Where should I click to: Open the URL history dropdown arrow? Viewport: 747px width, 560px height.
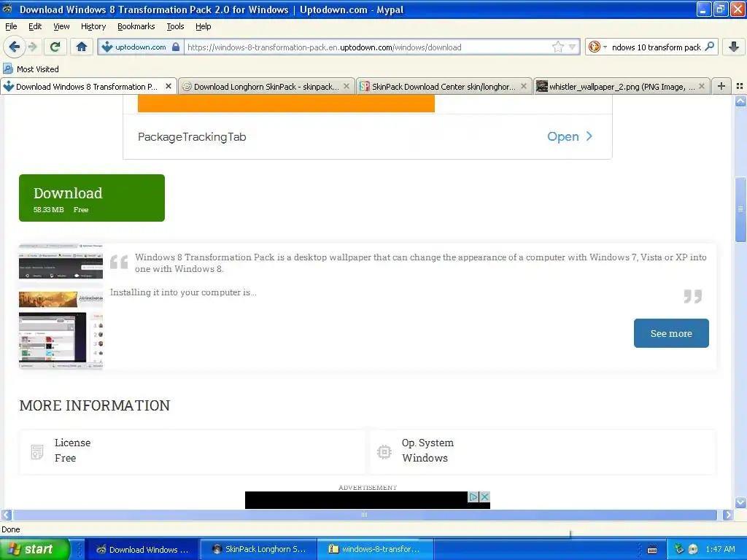click(572, 47)
